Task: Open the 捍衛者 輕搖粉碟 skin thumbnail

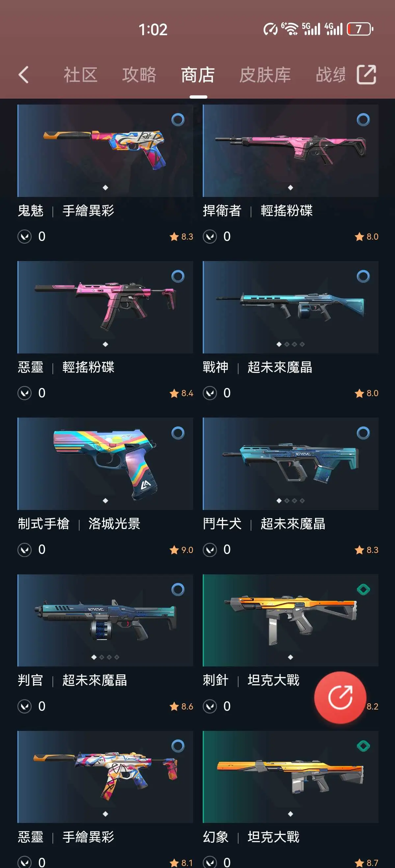Action: [290, 151]
